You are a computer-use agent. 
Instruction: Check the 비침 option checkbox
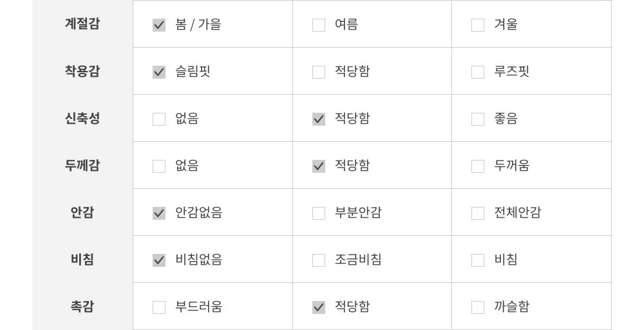click(478, 260)
